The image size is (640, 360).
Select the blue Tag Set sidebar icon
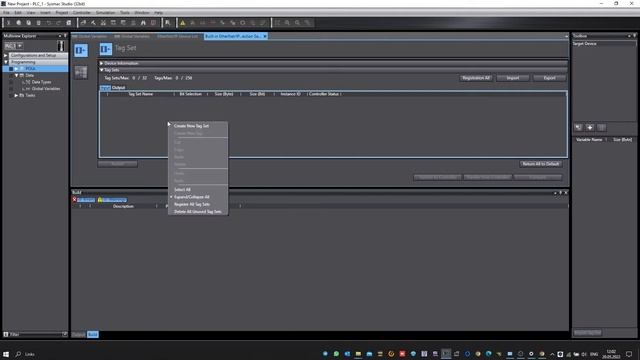pos(81,50)
